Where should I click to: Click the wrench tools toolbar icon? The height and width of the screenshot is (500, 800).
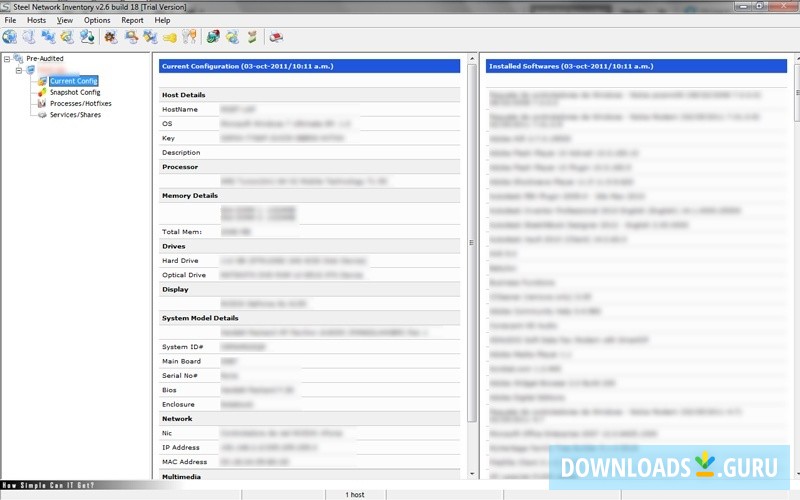click(189, 37)
